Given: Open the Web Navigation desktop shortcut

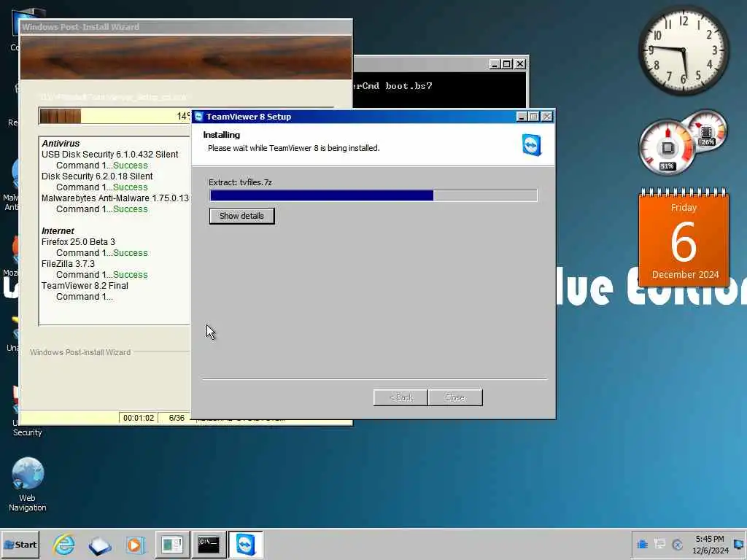Looking at the screenshot, I should [28, 484].
